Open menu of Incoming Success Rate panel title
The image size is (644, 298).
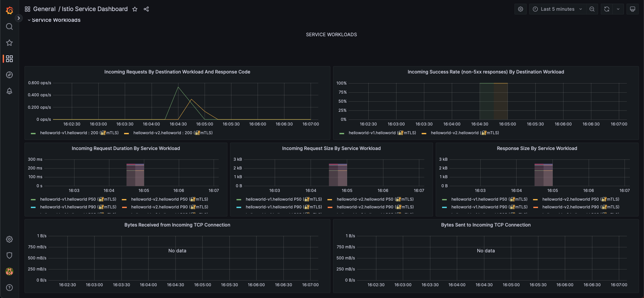point(486,72)
